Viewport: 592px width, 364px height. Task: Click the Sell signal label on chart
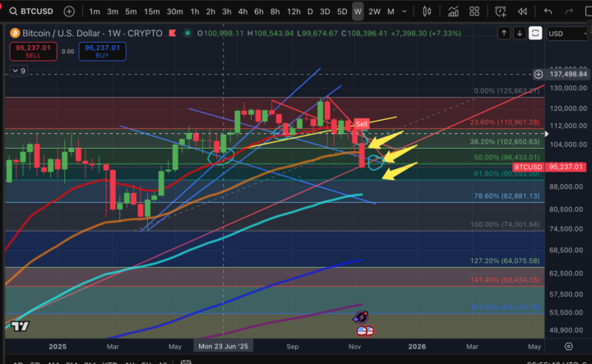click(x=361, y=124)
